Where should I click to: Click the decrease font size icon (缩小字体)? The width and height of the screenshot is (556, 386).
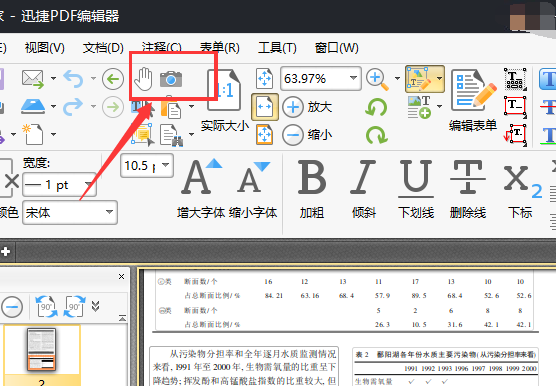pos(253,189)
